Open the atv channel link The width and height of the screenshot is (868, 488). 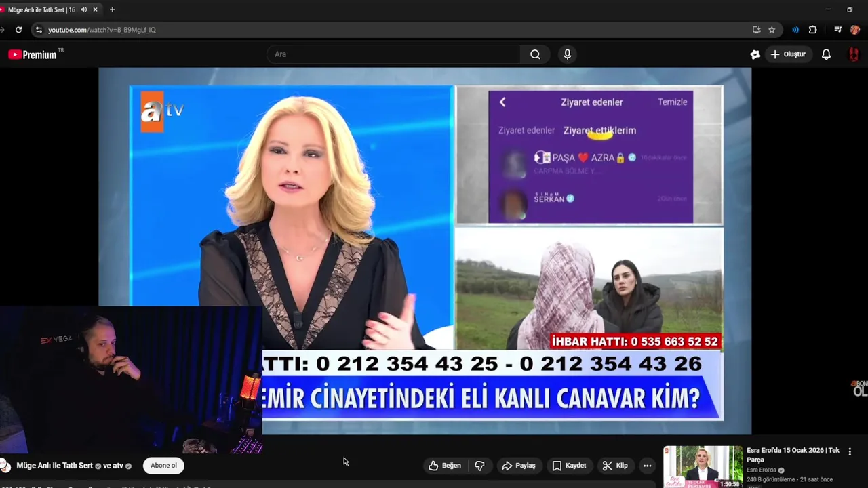pos(119,466)
